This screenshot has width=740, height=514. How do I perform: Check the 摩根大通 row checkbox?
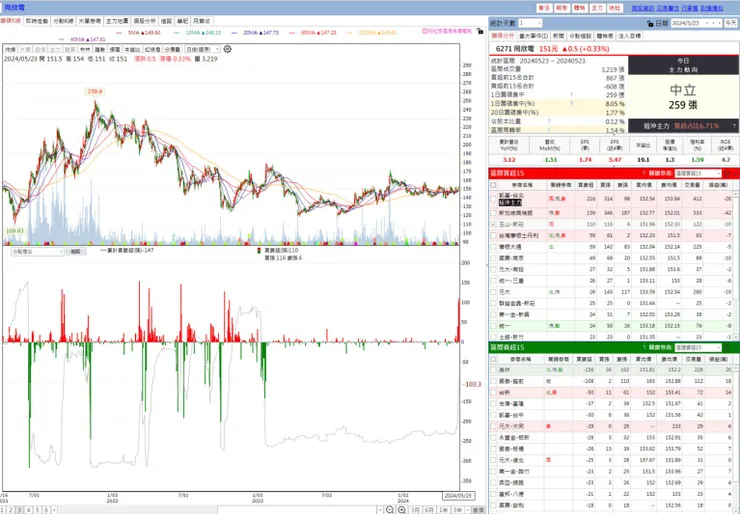494,247
